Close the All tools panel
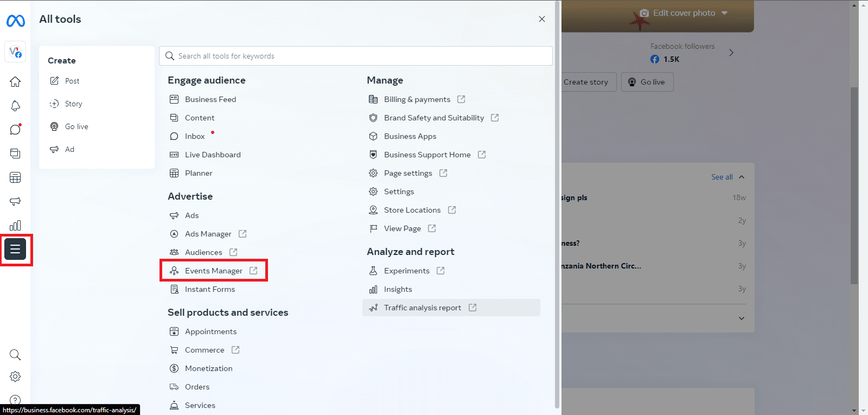 coord(541,19)
